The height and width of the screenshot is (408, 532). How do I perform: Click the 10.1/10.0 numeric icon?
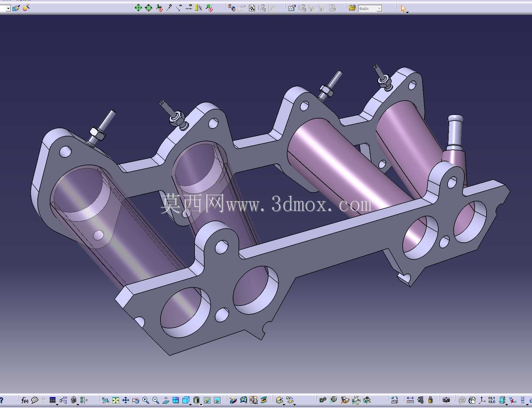coord(492,400)
